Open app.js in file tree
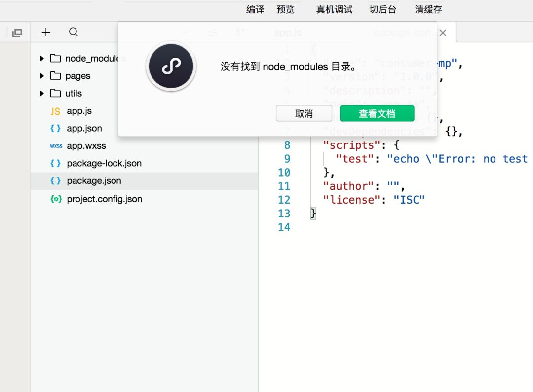This screenshot has height=392, width=533. 79,111
